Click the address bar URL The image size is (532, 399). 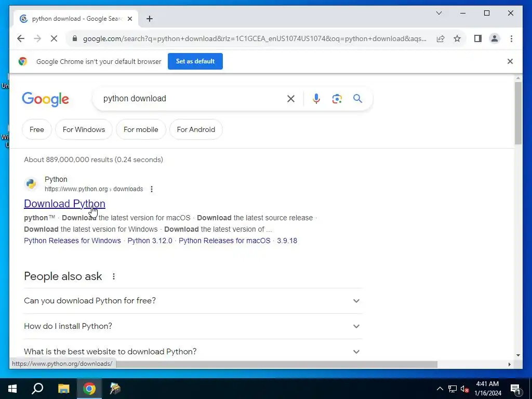pos(255,38)
